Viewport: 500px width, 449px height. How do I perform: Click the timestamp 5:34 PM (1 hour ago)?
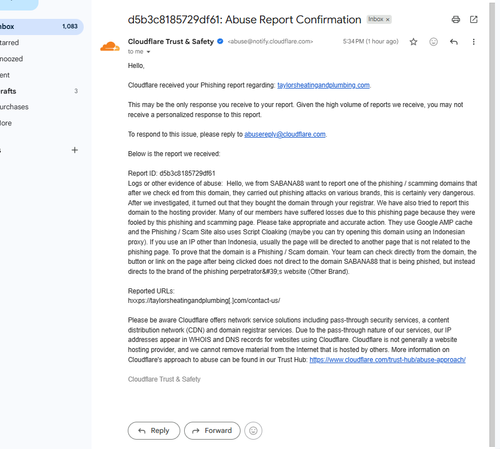(x=370, y=41)
